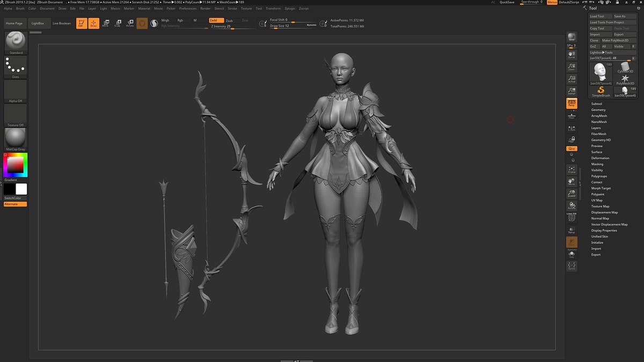Click the Zoom3D icon
Screen dimensions: 644x362
click(572, 193)
